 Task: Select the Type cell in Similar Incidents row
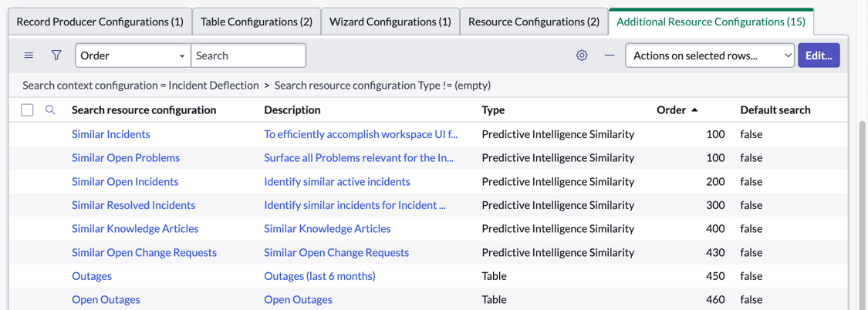(558, 134)
